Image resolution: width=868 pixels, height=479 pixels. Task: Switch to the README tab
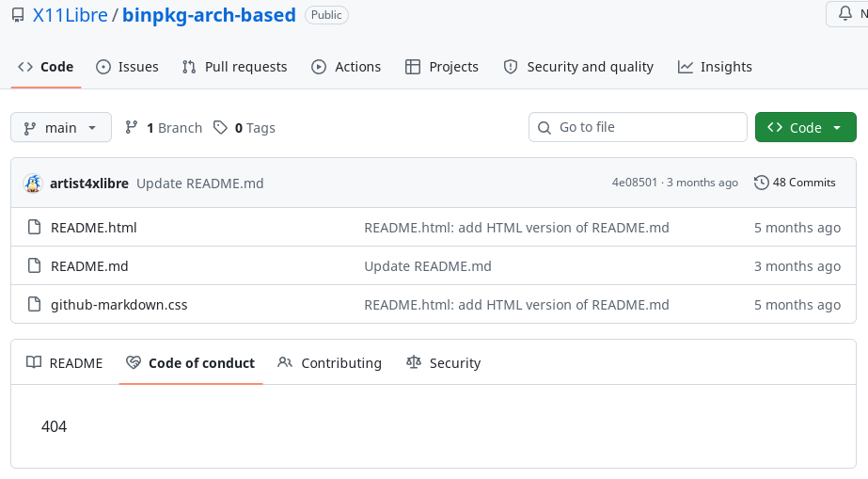pos(64,363)
